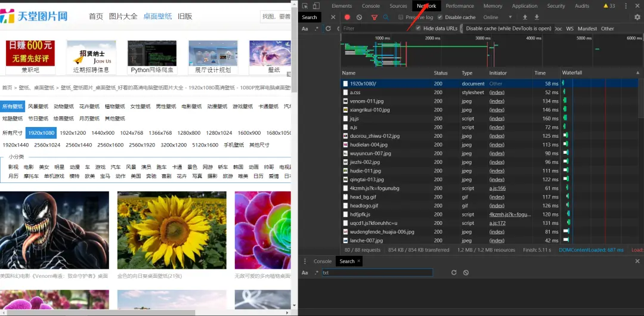The height and width of the screenshot is (316, 644).
Task: Export HAR file with download arrow
Action: [537, 17]
